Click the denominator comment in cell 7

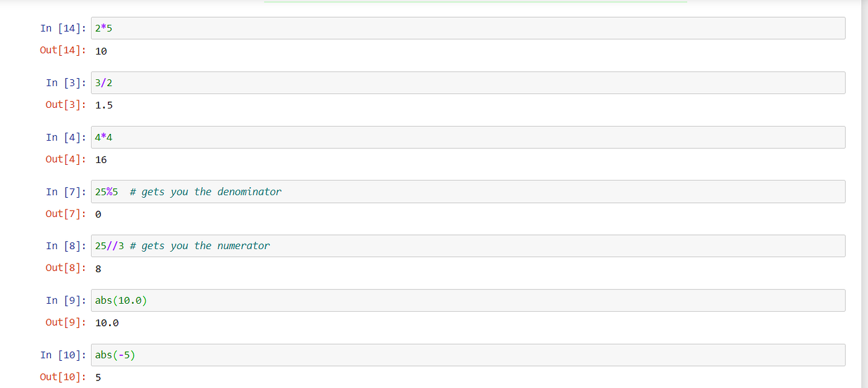coord(205,192)
